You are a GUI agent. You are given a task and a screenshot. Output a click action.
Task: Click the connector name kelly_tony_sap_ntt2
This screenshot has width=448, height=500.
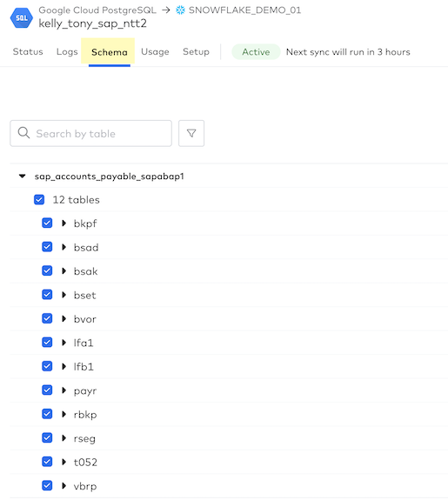92,23
